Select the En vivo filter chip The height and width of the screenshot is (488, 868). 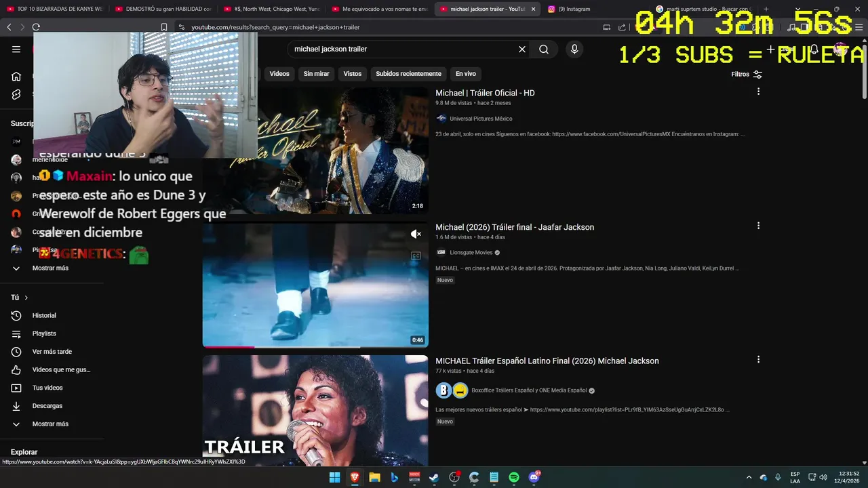click(x=465, y=73)
